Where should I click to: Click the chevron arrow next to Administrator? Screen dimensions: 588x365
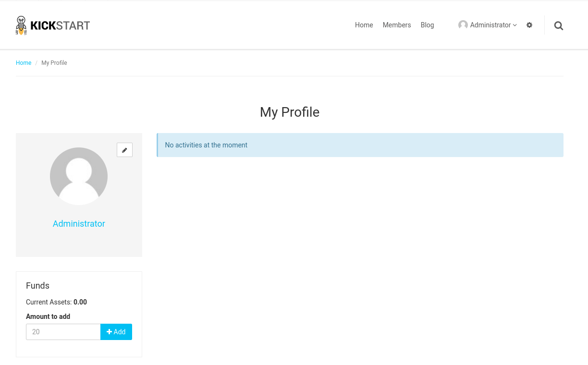click(515, 25)
